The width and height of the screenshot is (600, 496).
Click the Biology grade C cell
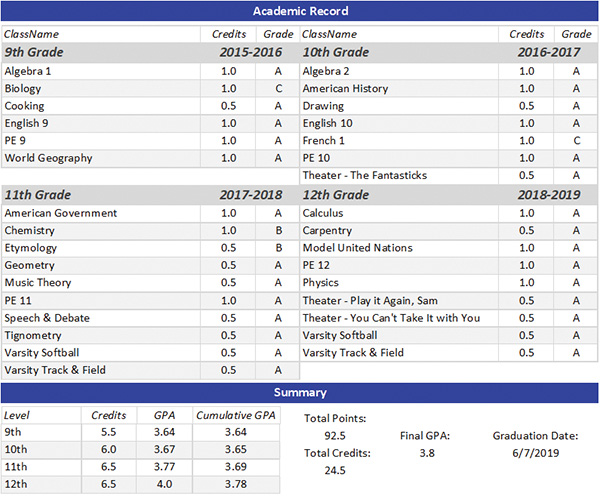(x=278, y=89)
